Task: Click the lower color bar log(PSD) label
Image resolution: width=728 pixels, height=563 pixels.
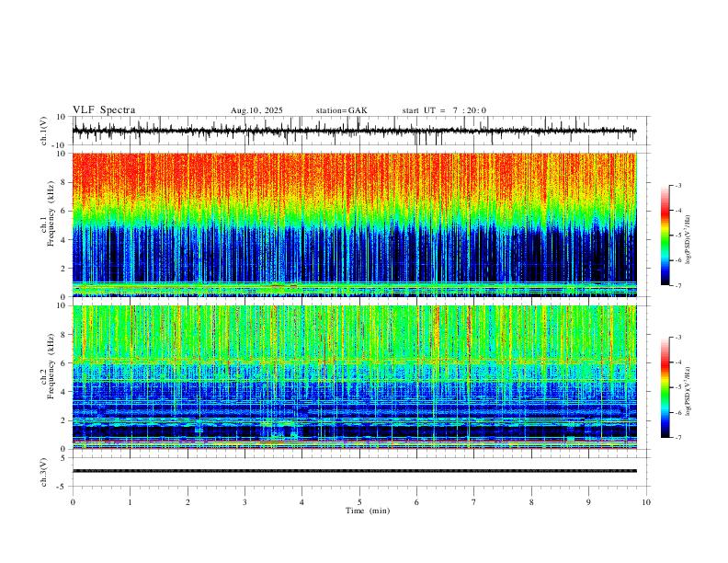Action: pyautogui.click(x=688, y=392)
